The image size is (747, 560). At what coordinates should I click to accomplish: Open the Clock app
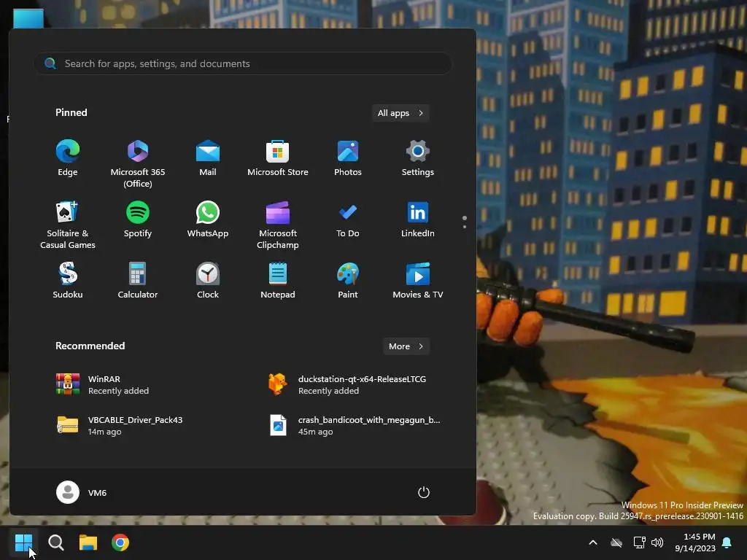tap(208, 281)
